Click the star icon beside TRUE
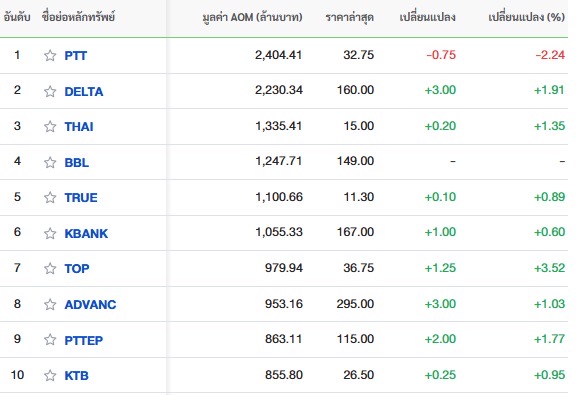This screenshot has width=584, height=395. [x=50, y=197]
